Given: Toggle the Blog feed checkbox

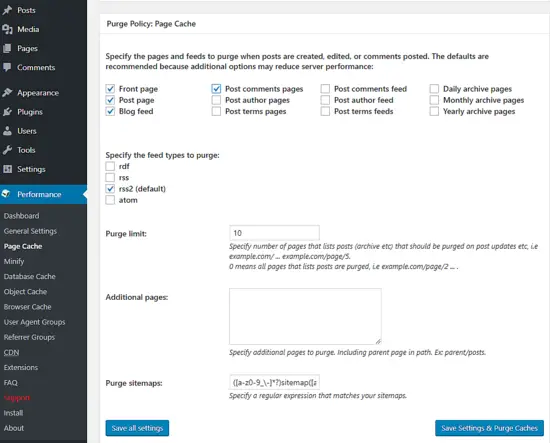Looking at the screenshot, I should (110, 111).
